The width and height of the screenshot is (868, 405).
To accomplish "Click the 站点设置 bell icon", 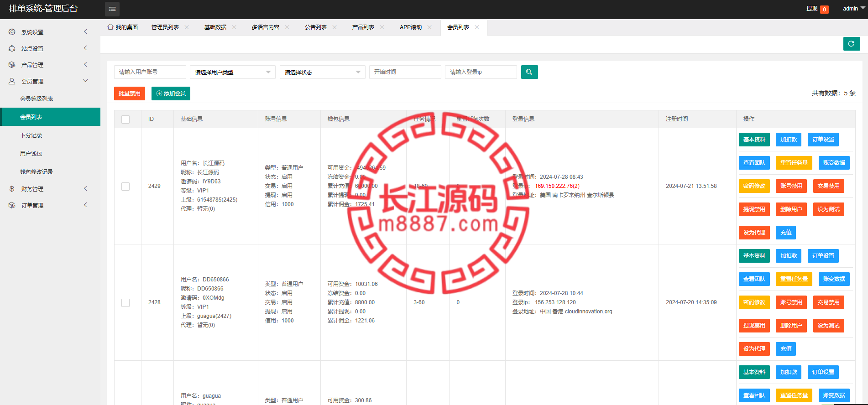I will coord(12,48).
